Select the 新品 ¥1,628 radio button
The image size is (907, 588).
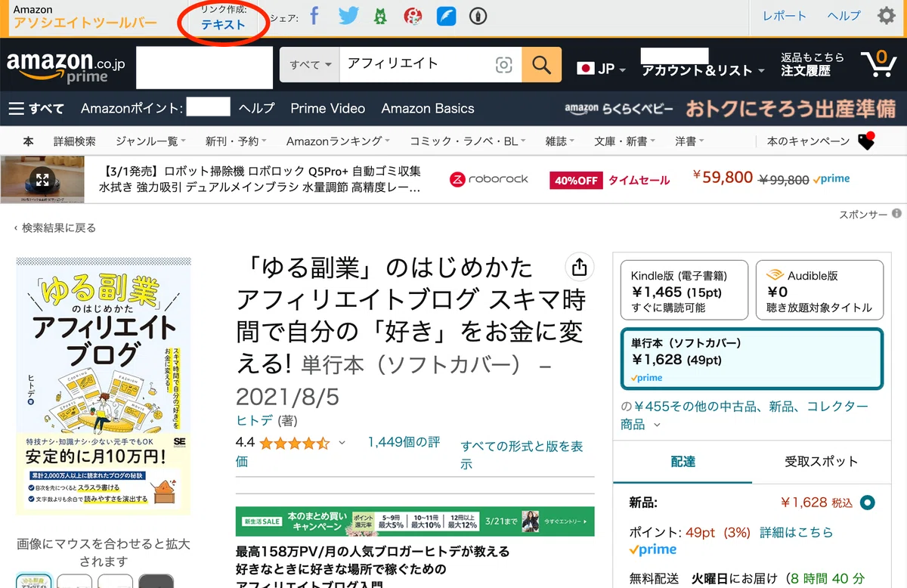(868, 502)
